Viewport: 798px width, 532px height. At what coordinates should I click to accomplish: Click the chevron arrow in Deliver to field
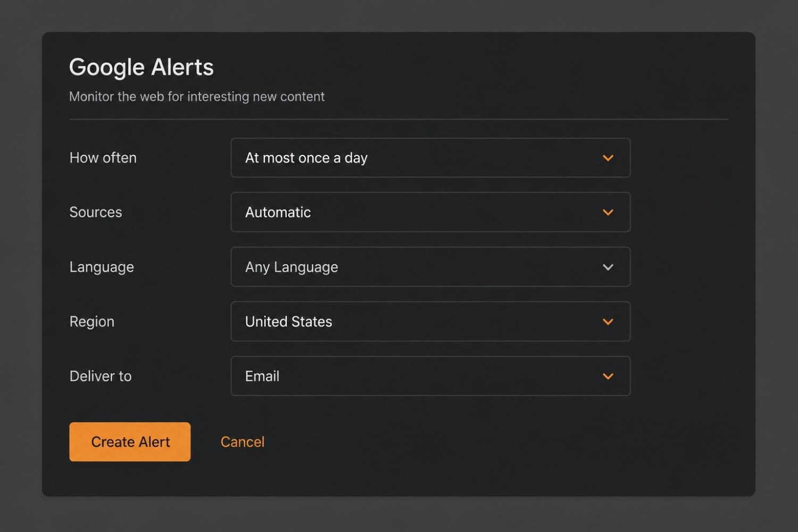point(608,376)
